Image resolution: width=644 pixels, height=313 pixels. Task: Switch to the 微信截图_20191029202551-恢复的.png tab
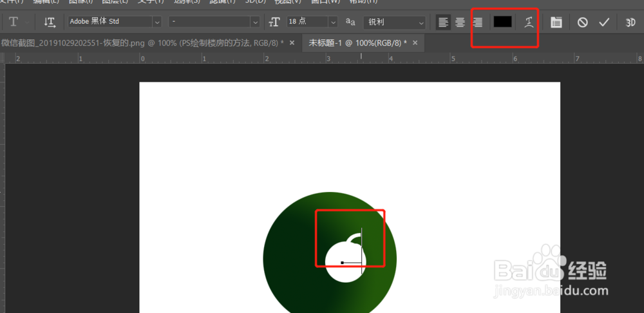pyautogui.click(x=142, y=43)
